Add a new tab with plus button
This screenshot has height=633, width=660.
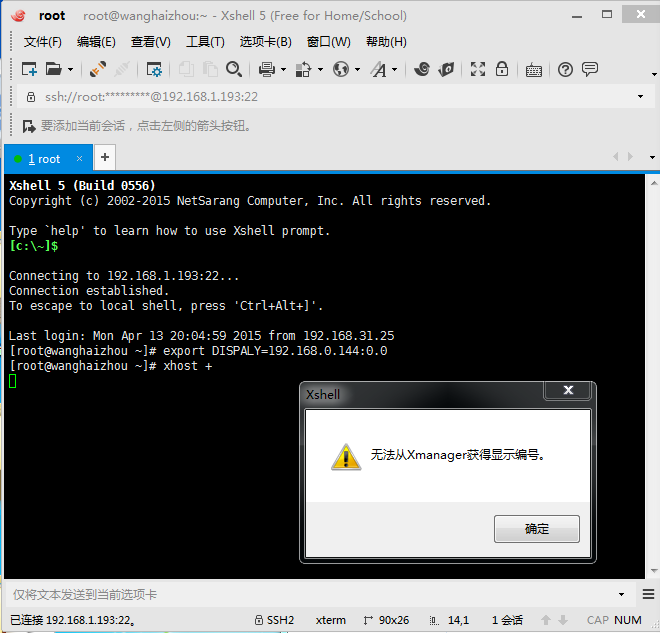click(x=105, y=158)
